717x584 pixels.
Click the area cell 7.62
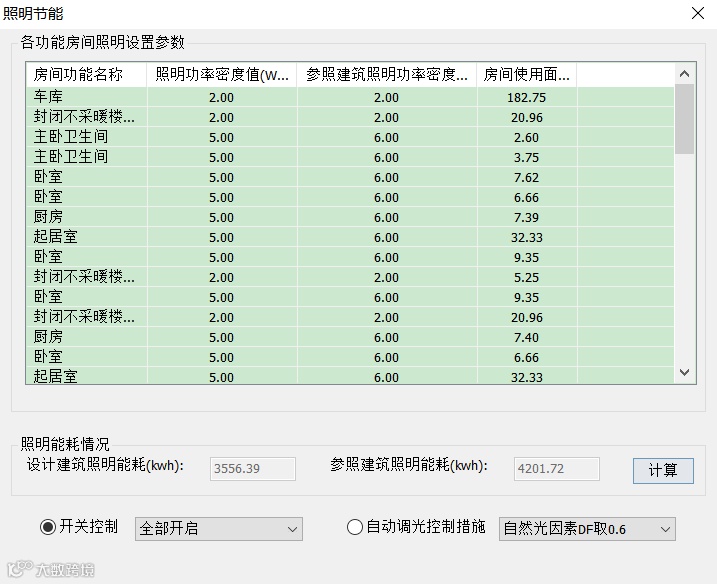tap(527, 177)
